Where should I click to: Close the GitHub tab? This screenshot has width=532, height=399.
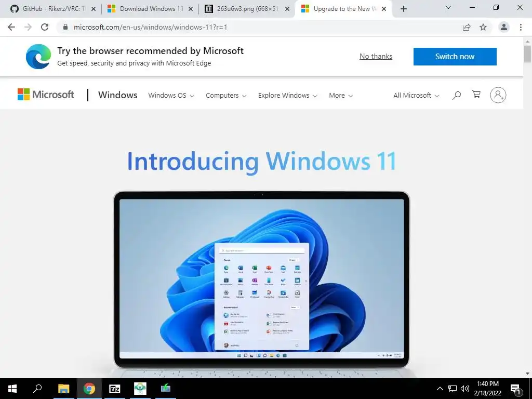click(94, 9)
